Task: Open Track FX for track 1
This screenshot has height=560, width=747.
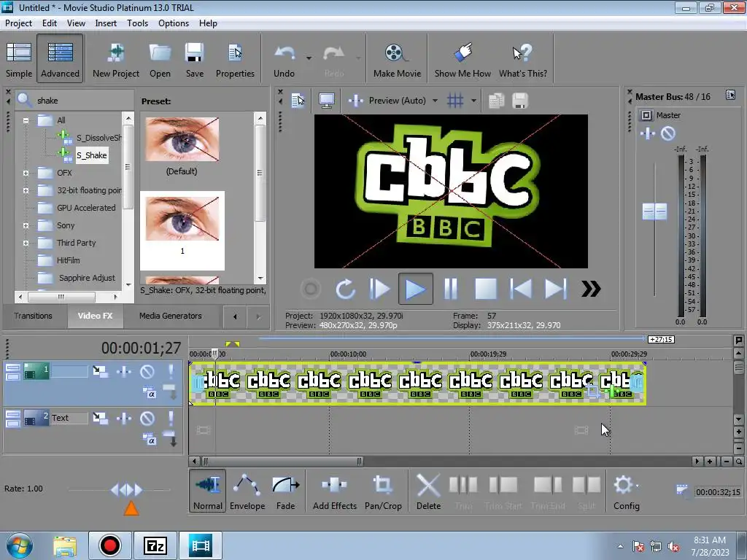Action: (124, 371)
